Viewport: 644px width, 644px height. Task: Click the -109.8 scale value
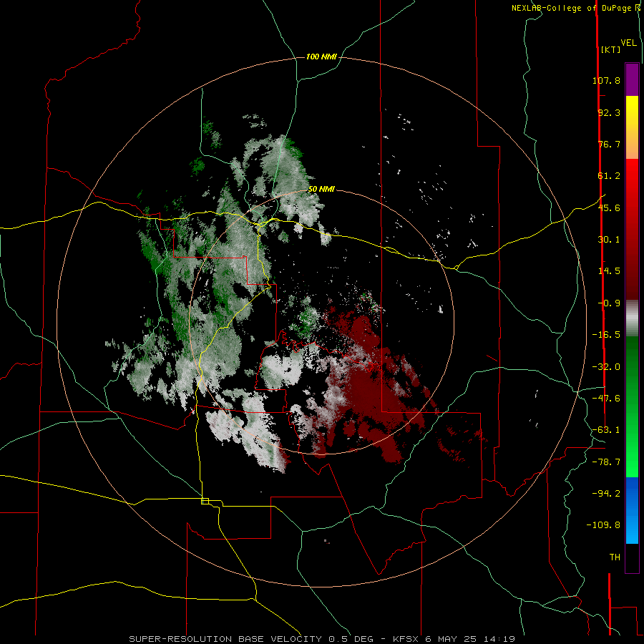coord(603,525)
